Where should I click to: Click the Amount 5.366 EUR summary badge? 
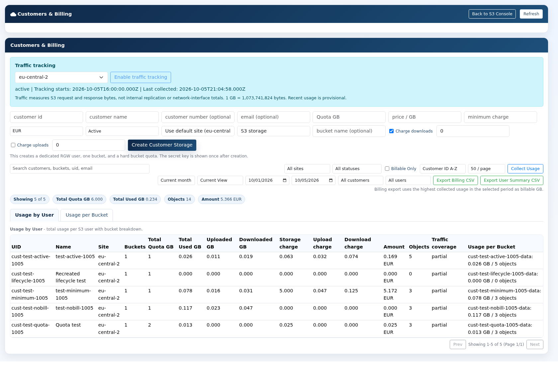[222, 199]
